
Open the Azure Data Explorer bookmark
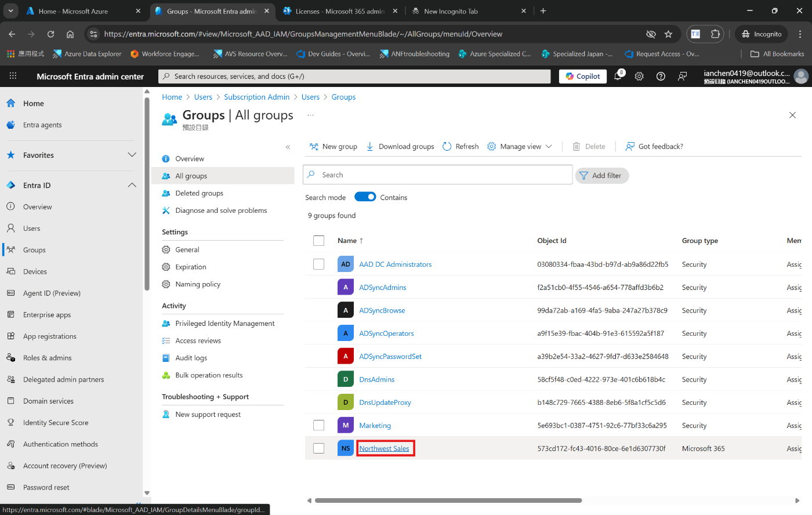coord(87,54)
